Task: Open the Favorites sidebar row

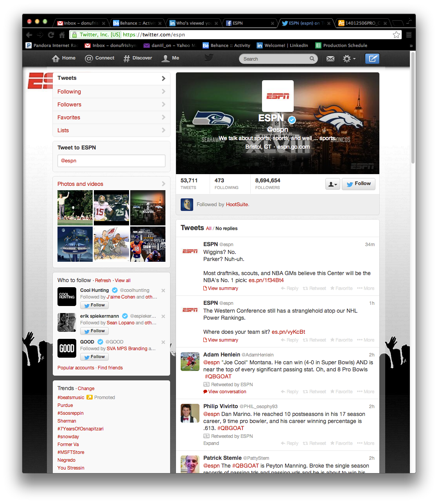Action: click(111, 117)
